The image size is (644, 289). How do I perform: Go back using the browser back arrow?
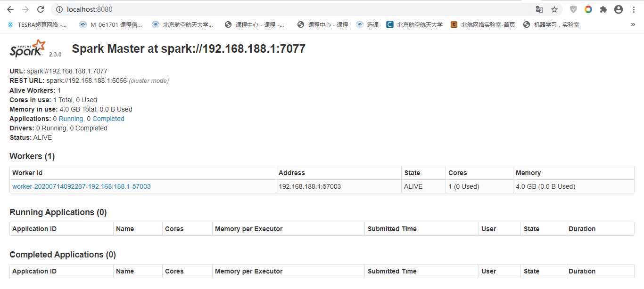10,9
